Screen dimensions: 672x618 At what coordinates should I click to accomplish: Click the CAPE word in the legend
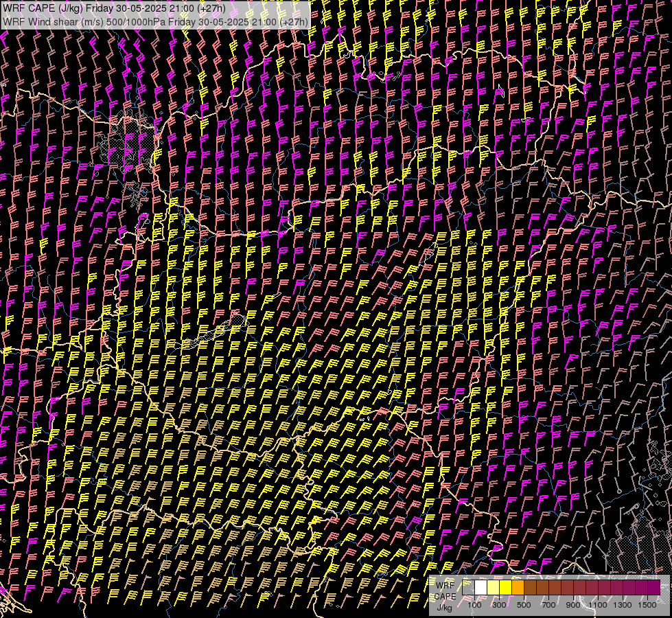(445, 597)
